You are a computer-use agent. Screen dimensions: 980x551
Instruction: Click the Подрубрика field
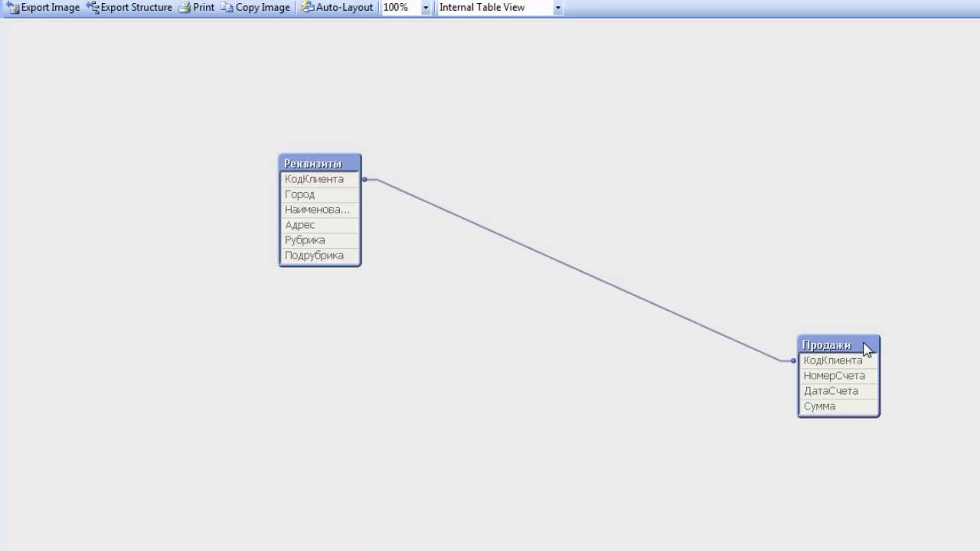pyautogui.click(x=320, y=256)
